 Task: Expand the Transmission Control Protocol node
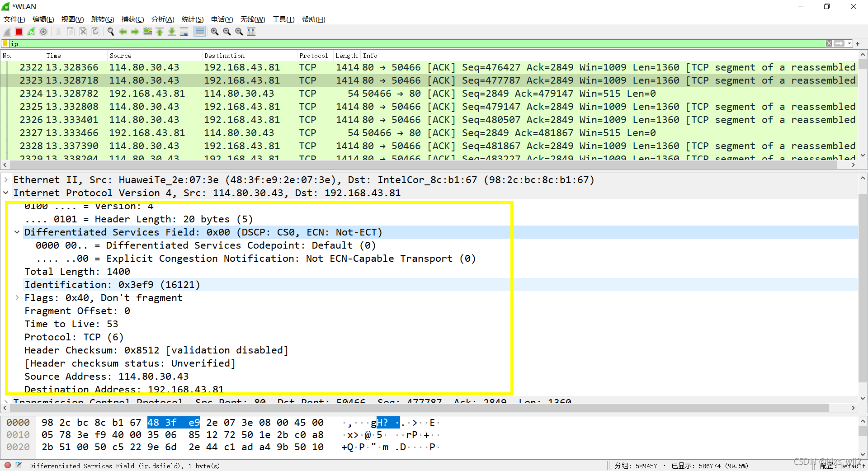click(6, 401)
